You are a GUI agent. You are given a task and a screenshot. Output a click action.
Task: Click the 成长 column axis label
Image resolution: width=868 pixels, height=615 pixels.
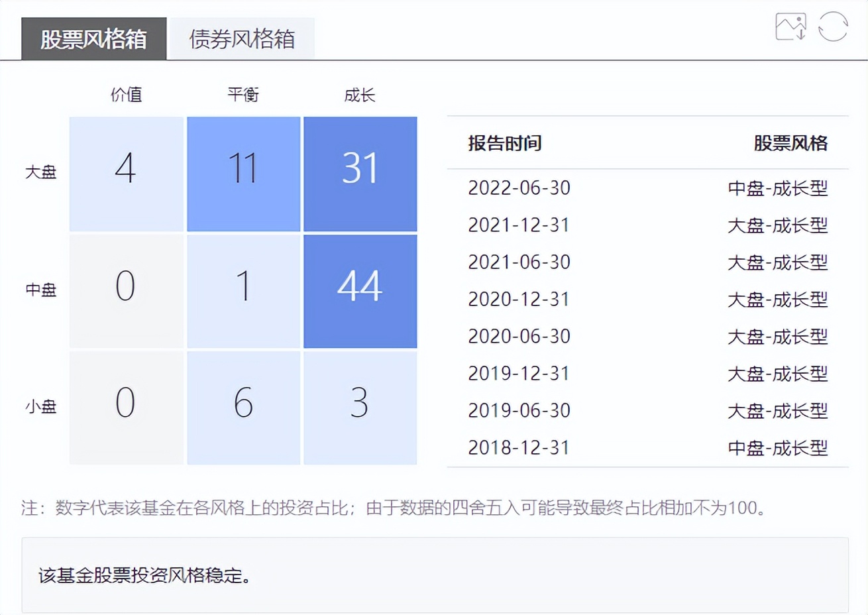point(358,95)
